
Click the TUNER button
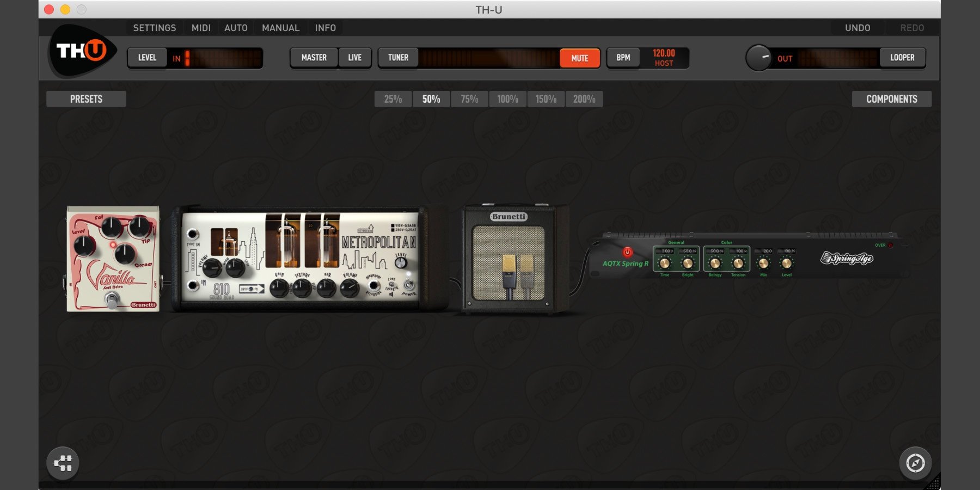(398, 58)
